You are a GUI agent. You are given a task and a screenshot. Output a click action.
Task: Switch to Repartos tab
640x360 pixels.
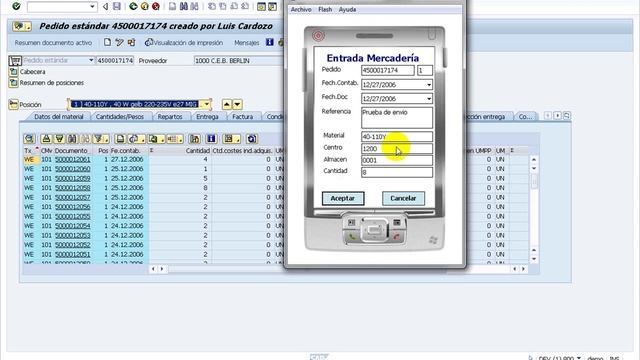tap(170, 116)
